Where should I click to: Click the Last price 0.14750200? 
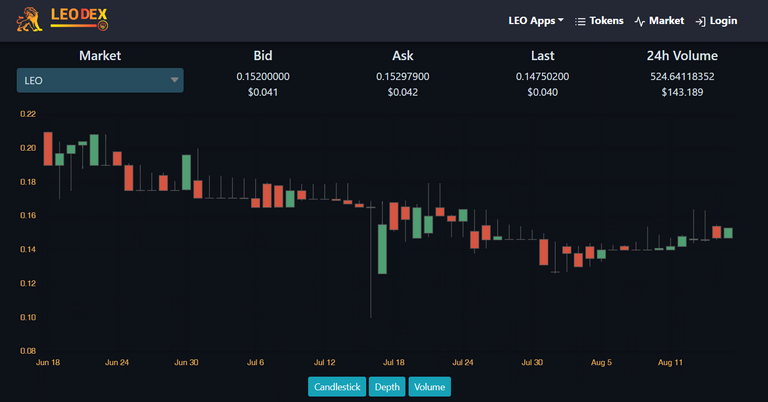[x=542, y=76]
